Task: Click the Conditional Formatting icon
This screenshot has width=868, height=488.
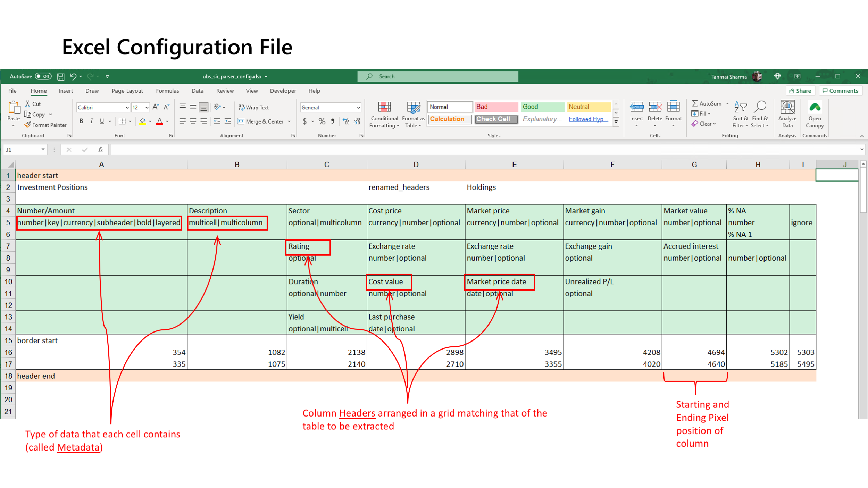Action: (384, 107)
